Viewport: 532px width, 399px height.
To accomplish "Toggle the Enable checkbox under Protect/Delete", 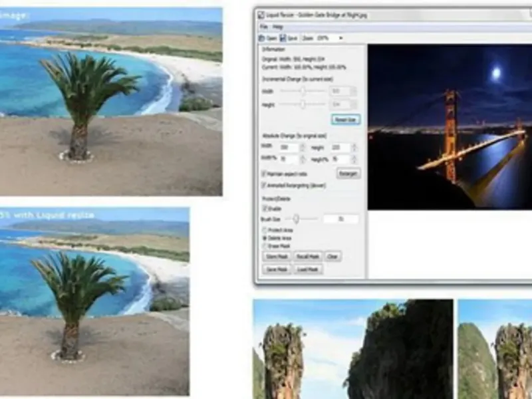I will coord(265,208).
